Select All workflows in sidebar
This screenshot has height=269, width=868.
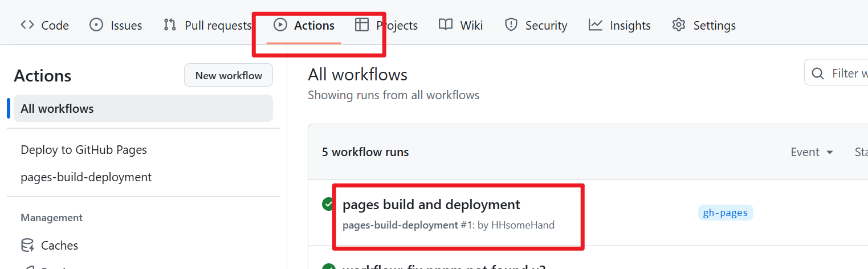point(57,108)
